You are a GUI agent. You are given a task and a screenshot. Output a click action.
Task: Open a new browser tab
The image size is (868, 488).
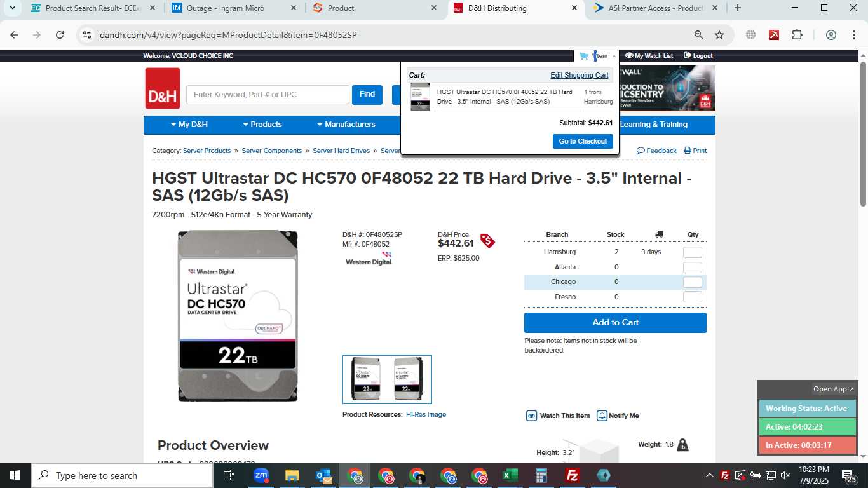(737, 8)
